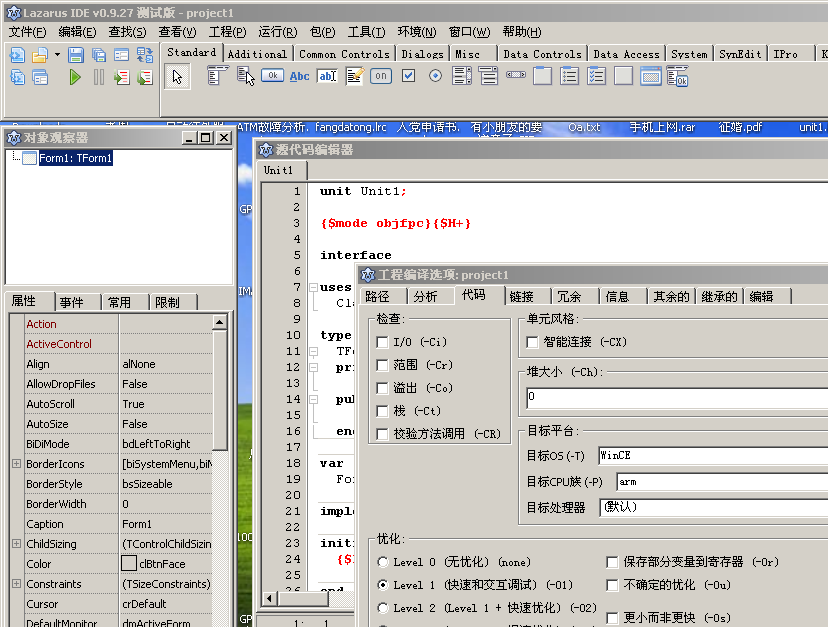
Task: Select the TButton component on the Standard palette
Action: [x=271, y=75]
